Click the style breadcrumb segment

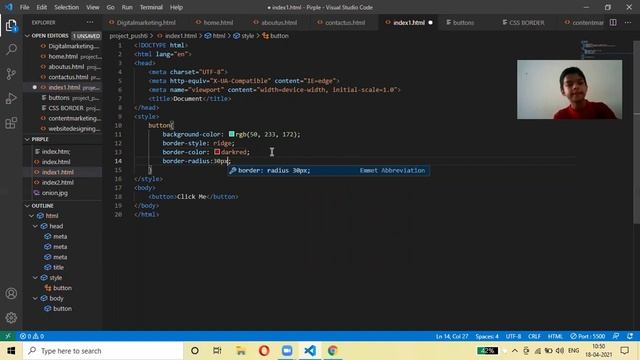244,36
